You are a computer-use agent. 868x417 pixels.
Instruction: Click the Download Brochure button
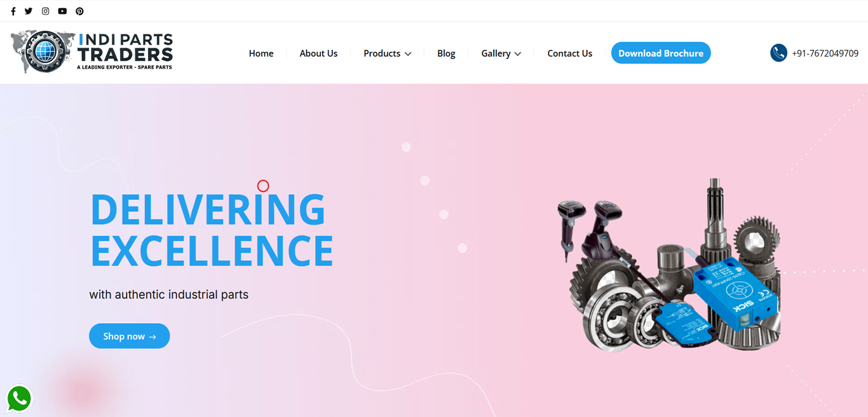pyautogui.click(x=661, y=53)
